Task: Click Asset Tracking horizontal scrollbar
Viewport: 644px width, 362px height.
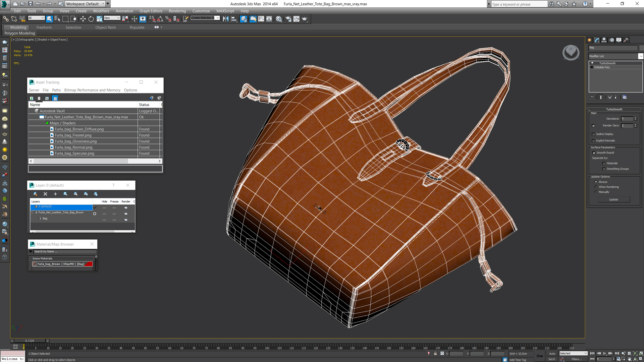Action: coord(95,161)
